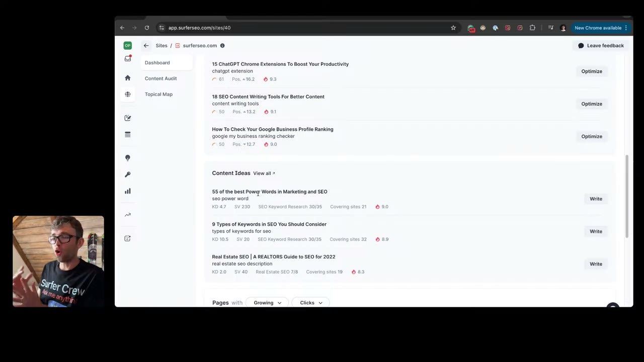Image resolution: width=644 pixels, height=362 pixels.
Task: Expand the Clicks dropdown filter
Action: pyautogui.click(x=311, y=303)
